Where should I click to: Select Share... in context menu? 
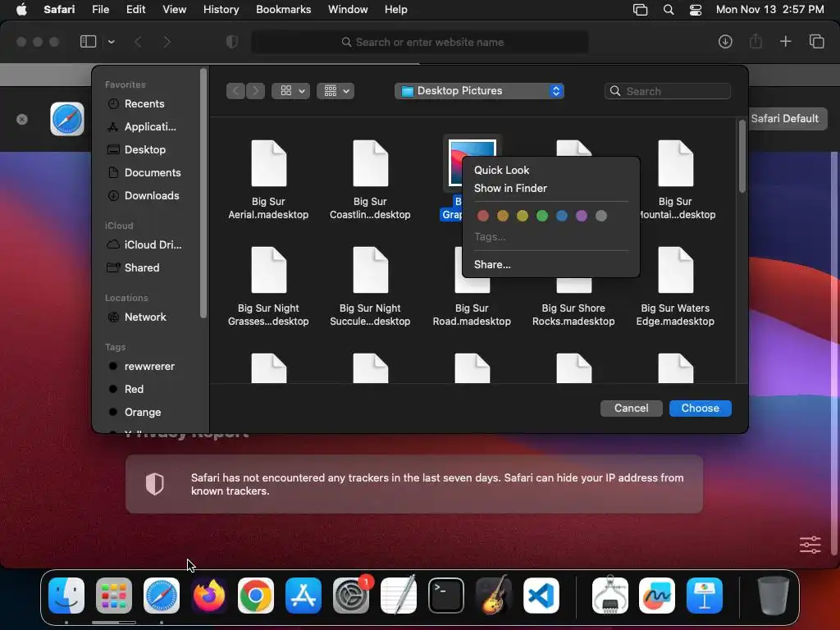pos(492,264)
